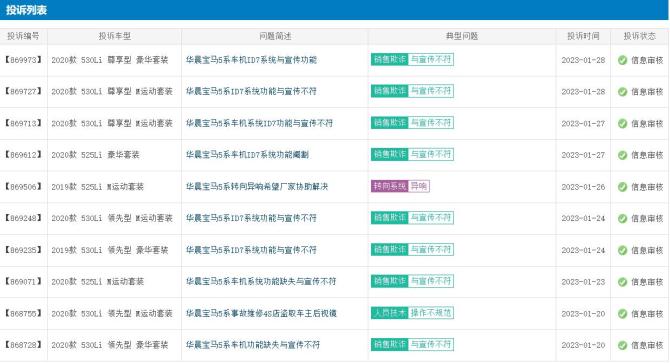Click 投诉列表 title in blue bar
The image size is (670, 363).
pyautogui.click(x=26, y=10)
